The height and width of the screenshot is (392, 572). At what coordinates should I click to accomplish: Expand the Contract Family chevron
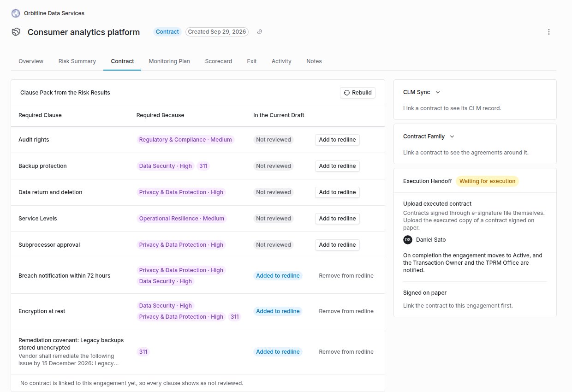(452, 137)
